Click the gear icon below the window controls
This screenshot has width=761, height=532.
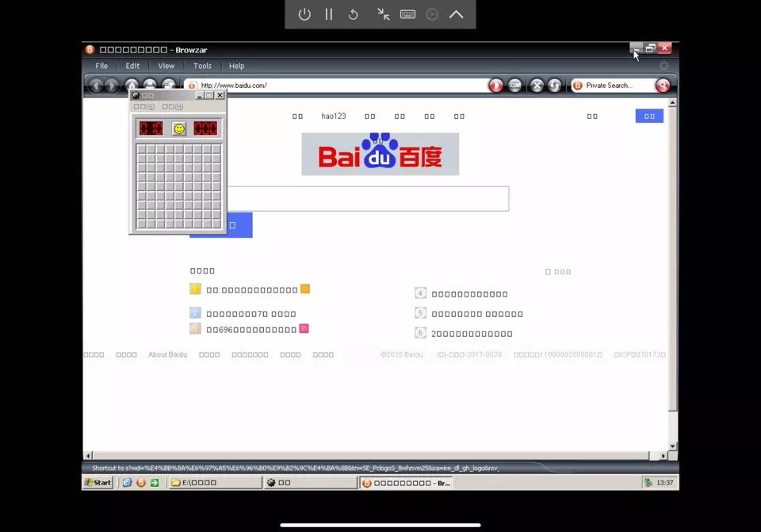pyautogui.click(x=664, y=65)
